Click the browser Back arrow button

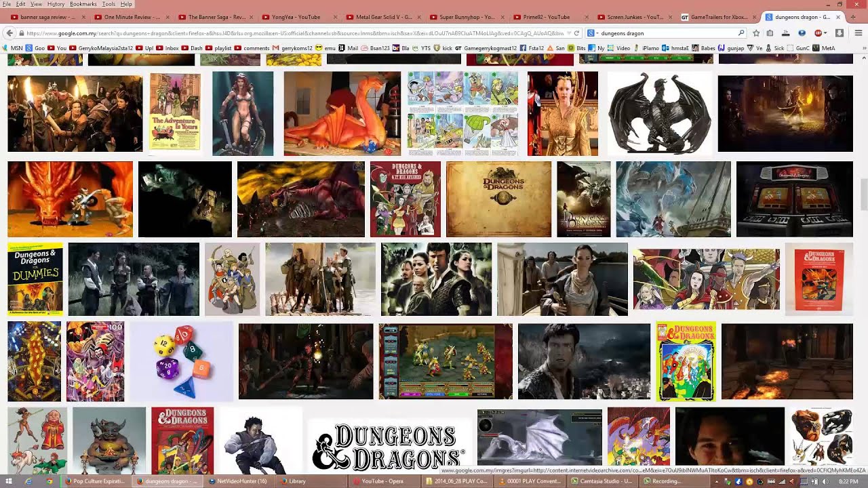click(x=9, y=33)
